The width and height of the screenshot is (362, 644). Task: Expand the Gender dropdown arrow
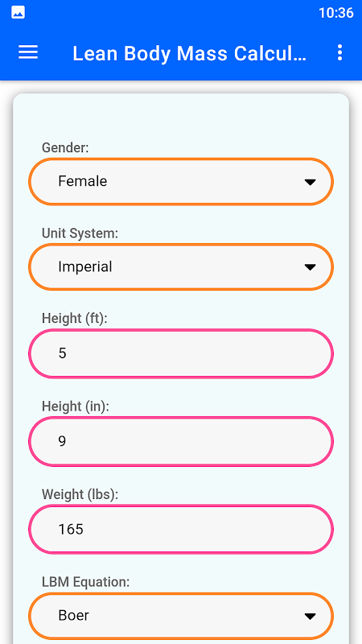tap(310, 182)
